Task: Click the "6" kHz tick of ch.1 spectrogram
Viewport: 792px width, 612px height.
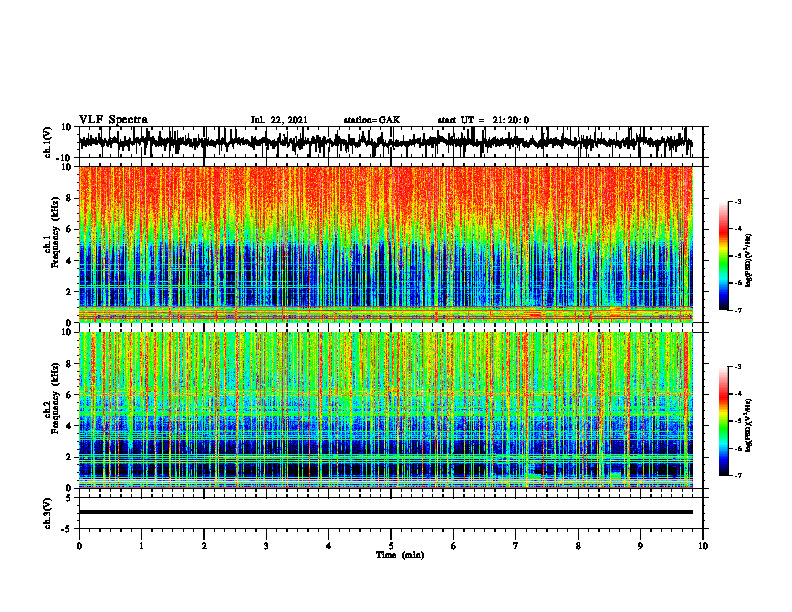Action: [70, 229]
